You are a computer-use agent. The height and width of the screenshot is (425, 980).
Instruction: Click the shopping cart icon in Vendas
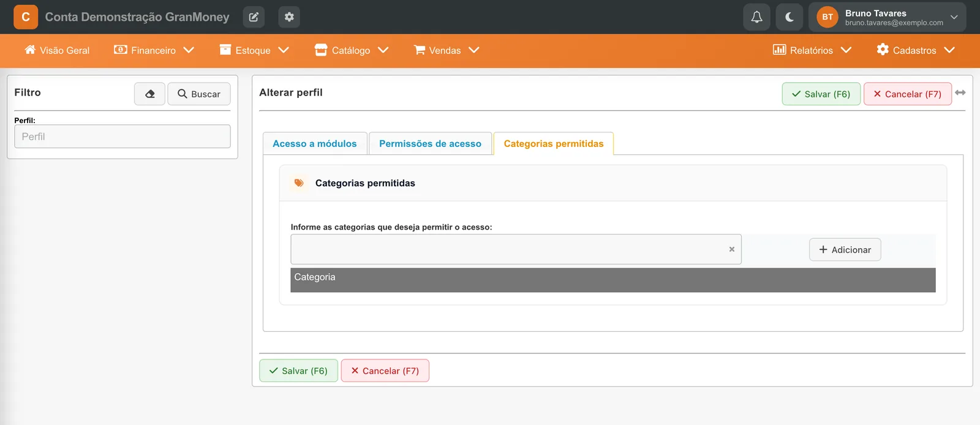tap(420, 50)
